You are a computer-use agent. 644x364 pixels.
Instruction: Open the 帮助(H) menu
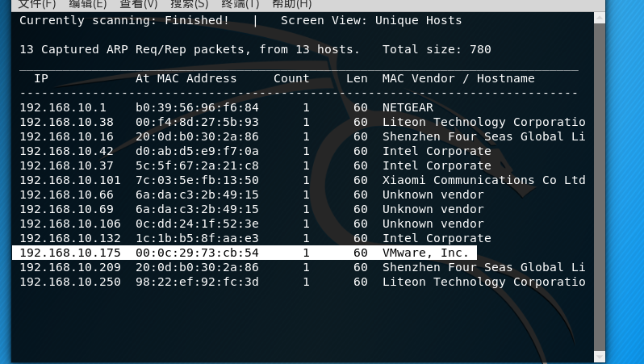point(291,4)
